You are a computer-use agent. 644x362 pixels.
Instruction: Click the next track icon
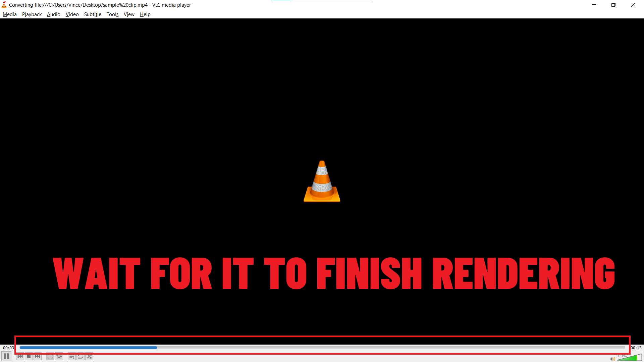point(38,357)
